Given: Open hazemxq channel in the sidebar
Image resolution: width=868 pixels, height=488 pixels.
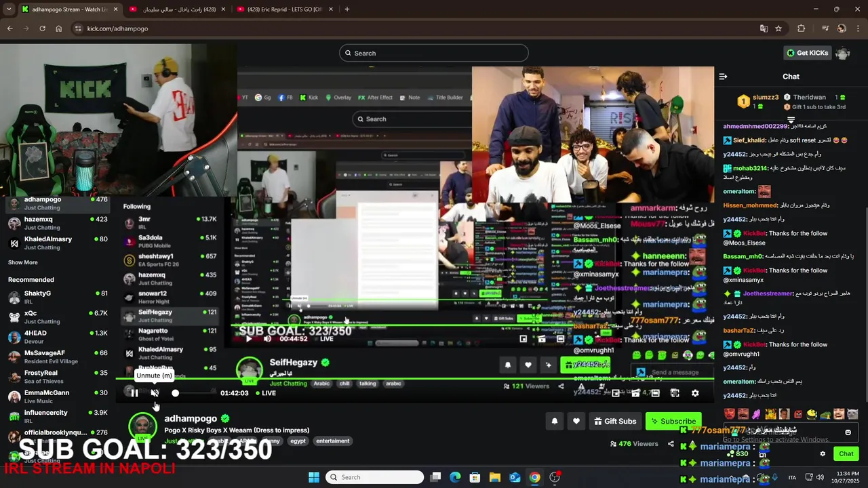Looking at the screenshot, I should (57, 223).
